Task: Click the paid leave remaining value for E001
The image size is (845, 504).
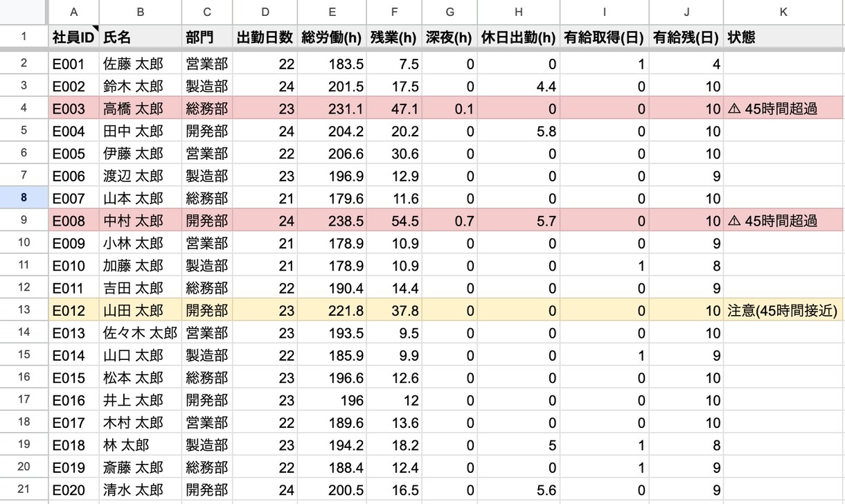Action: click(x=686, y=64)
